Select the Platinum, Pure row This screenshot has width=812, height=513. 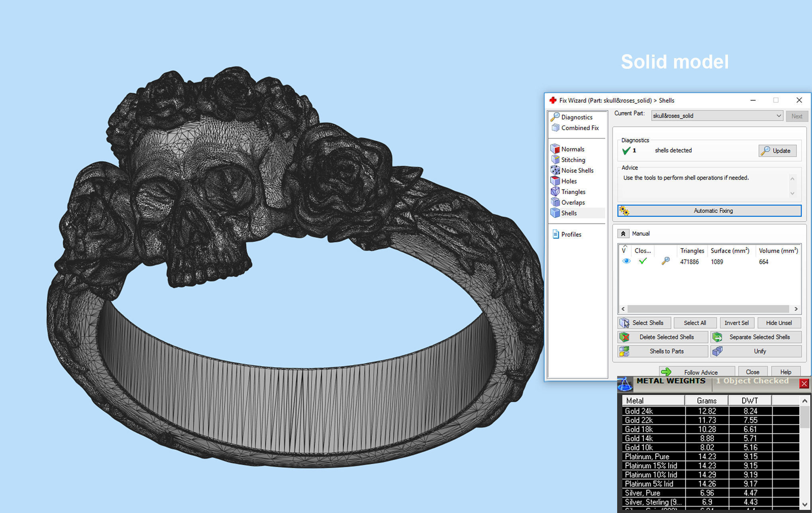(711, 456)
